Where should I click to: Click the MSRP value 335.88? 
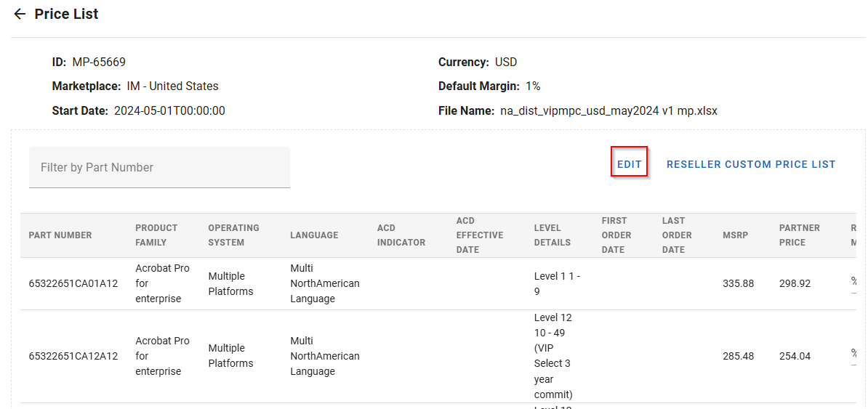point(738,283)
